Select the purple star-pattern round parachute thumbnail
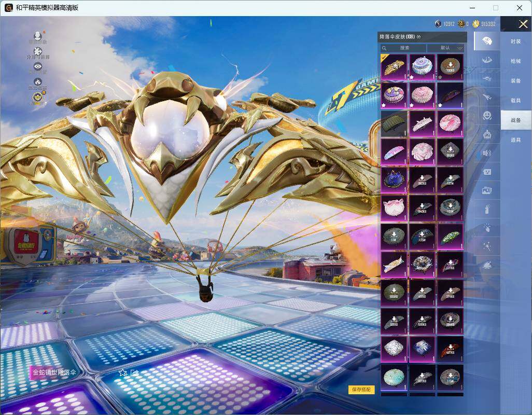The height and width of the screenshot is (415, 532). point(394,95)
